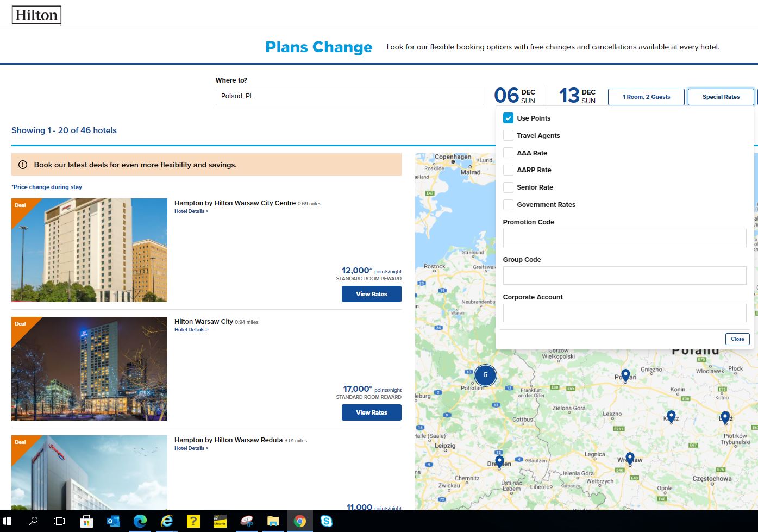Switch to Google Chrome in taskbar
This screenshot has width=758, height=532.
coord(299,521)
